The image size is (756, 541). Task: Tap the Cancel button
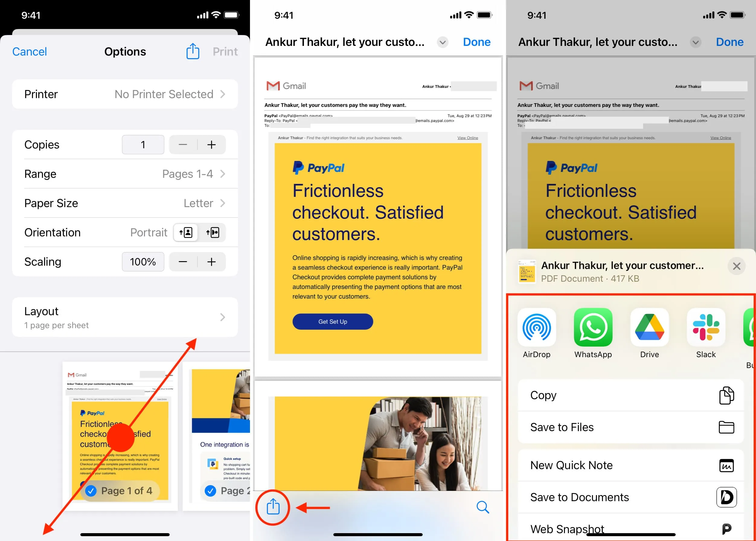pyautogui.click(x=30, y=52)
